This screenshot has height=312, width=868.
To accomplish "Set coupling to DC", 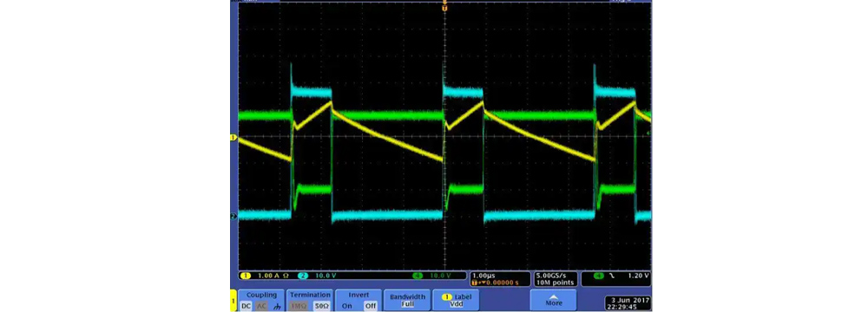I will tap(246, 306).
